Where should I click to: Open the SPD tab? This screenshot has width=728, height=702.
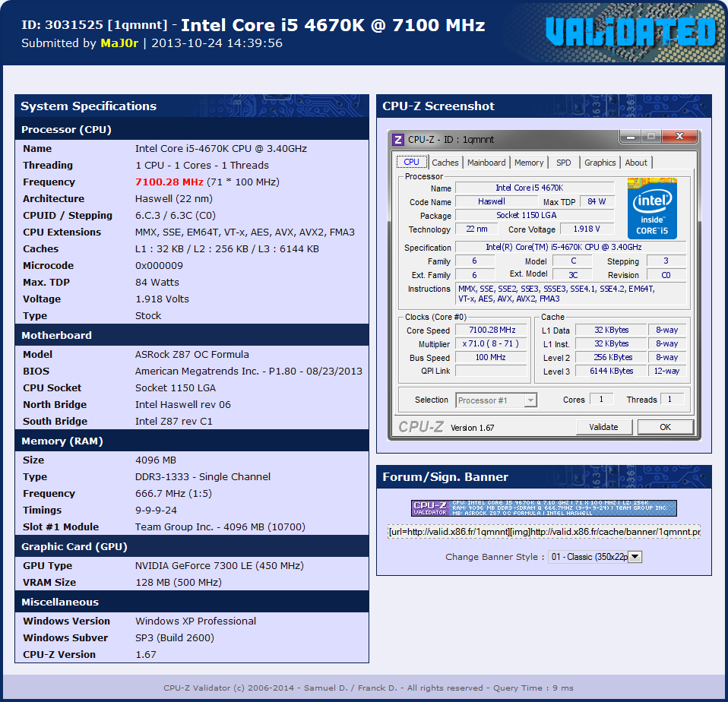coord(563,163)
